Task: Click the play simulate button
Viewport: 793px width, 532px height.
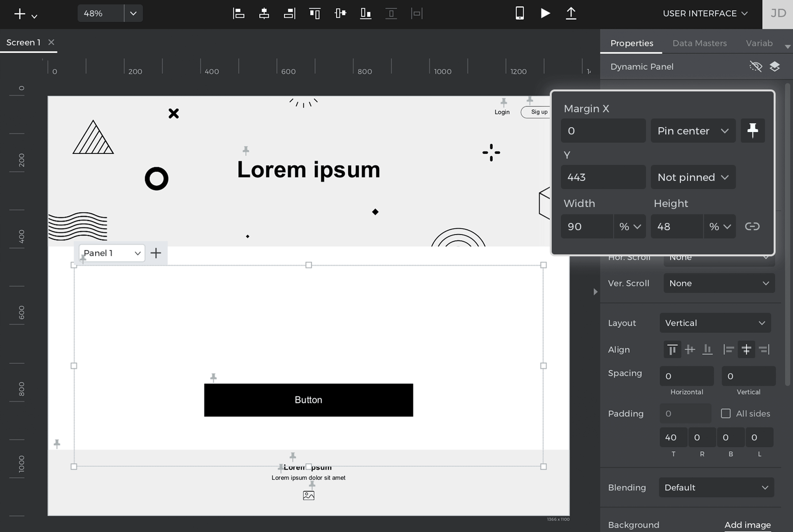Action: click(x=545, y=13)
